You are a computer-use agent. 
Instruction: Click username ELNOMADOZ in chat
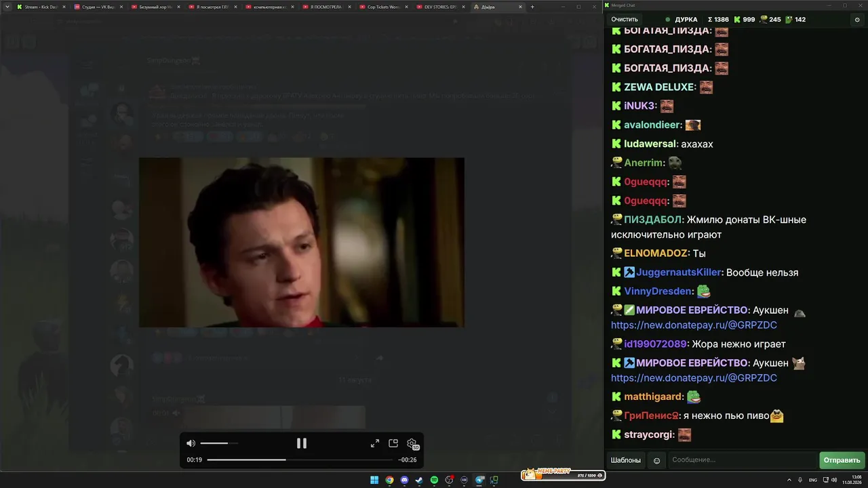pos(656,253)
